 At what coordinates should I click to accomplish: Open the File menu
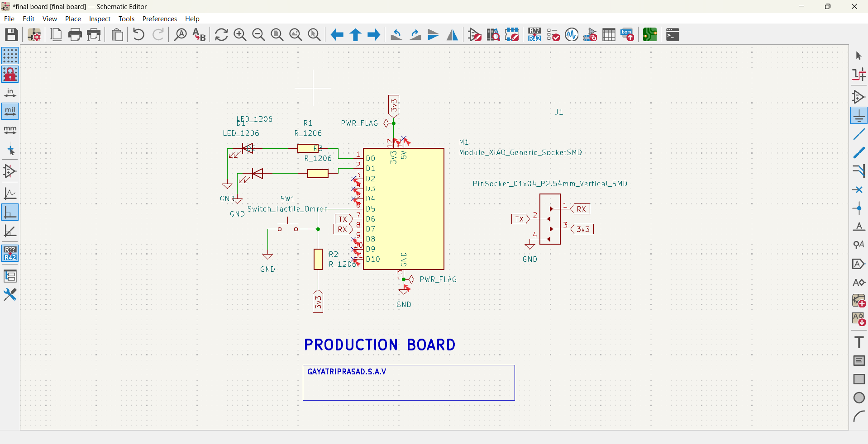pos(9,19)
